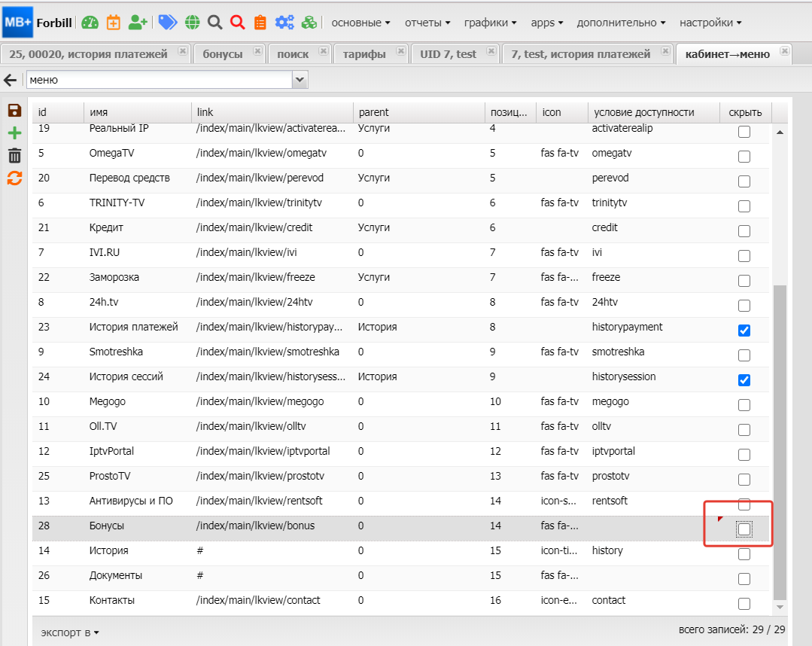Click the back arrow button

[11, 80]
